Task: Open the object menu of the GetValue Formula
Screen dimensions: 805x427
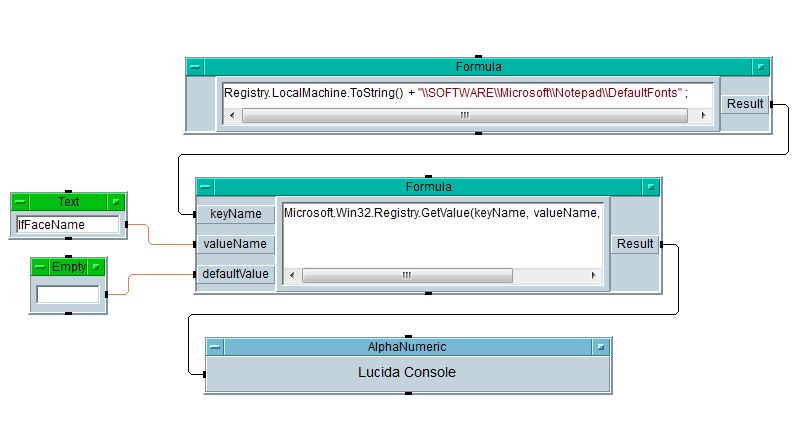Action: (205, 187)
